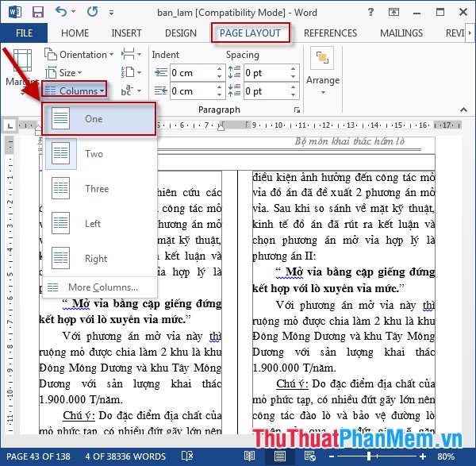Screen dimensions: 476x466
Task: Open the page Size dropdown
Action: pyautogui.click(x=63, y=73)
